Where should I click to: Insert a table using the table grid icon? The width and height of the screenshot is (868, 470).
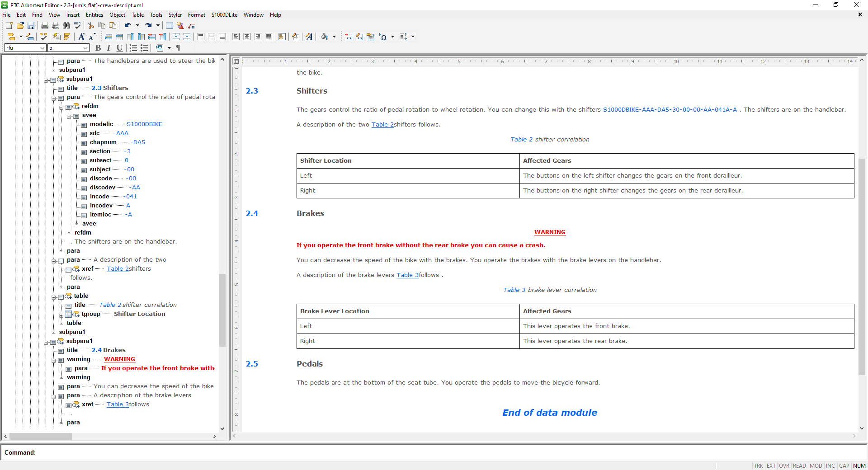tap(169, 26)
